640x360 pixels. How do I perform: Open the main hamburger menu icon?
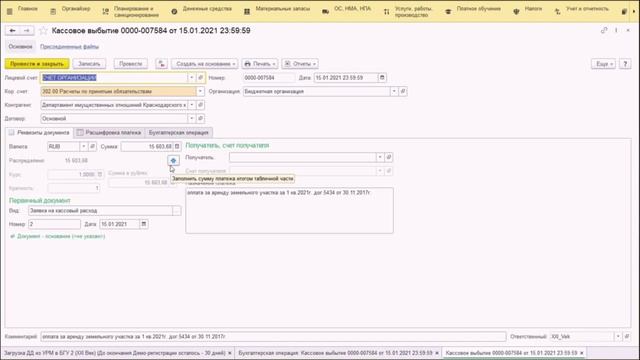pos(9,11)
